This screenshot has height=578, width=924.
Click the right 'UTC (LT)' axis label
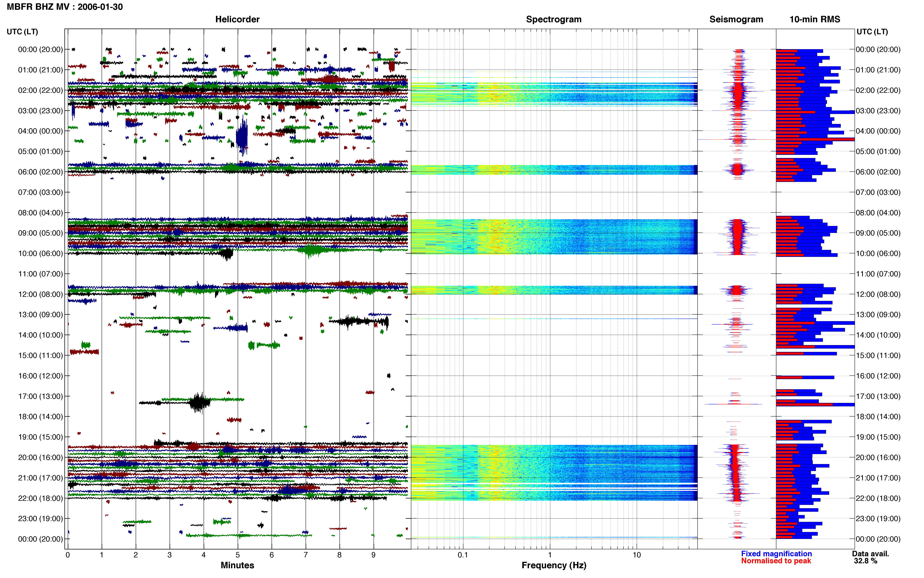[872, 32]
